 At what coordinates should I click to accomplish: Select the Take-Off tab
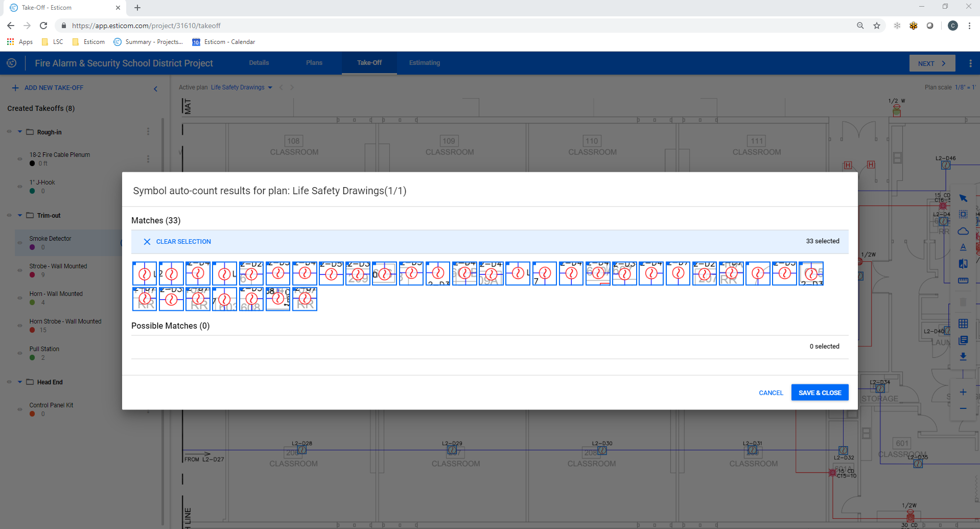click(x=369, y=63)
